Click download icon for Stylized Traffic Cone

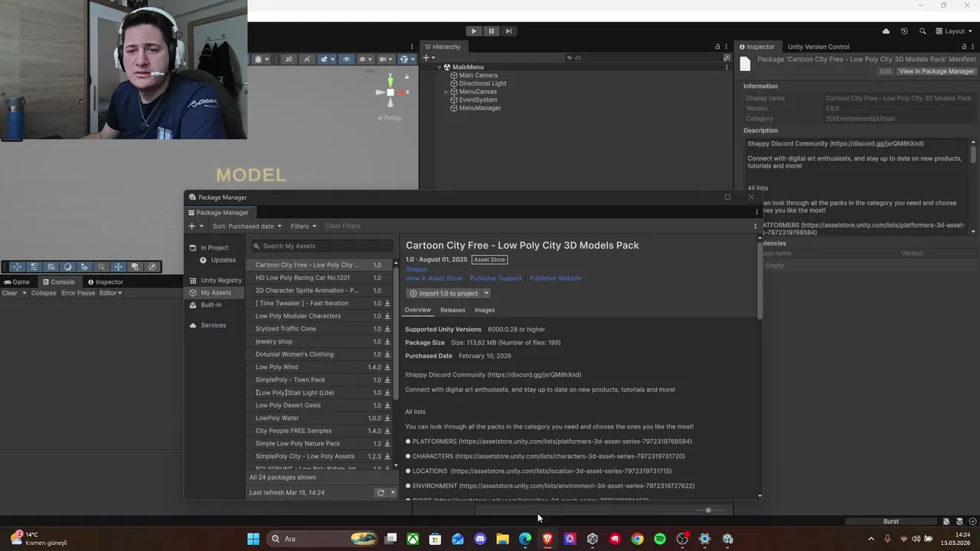(387, 329)
